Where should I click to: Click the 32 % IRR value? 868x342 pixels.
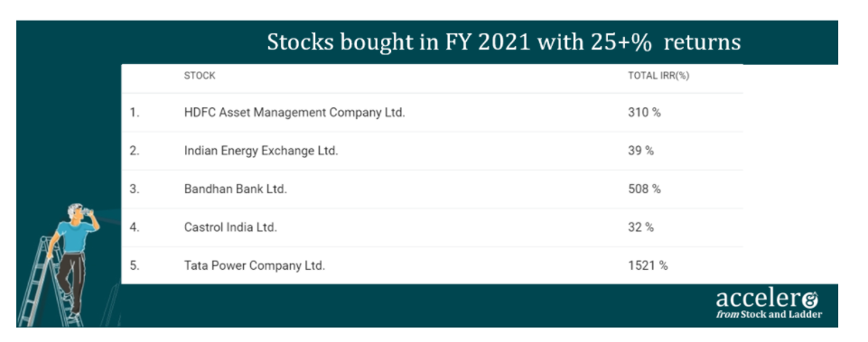point(640,226)
